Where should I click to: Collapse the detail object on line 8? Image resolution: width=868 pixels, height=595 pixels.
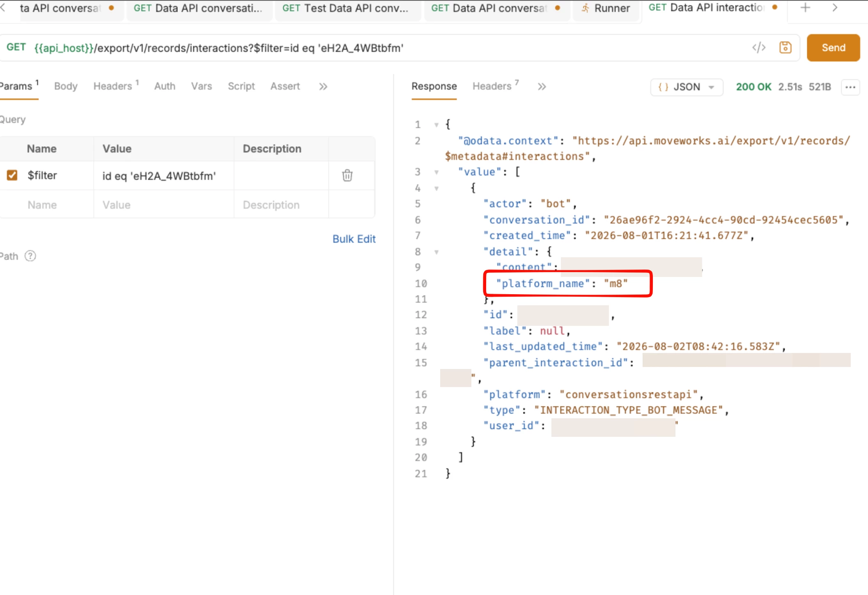(436, 252)
